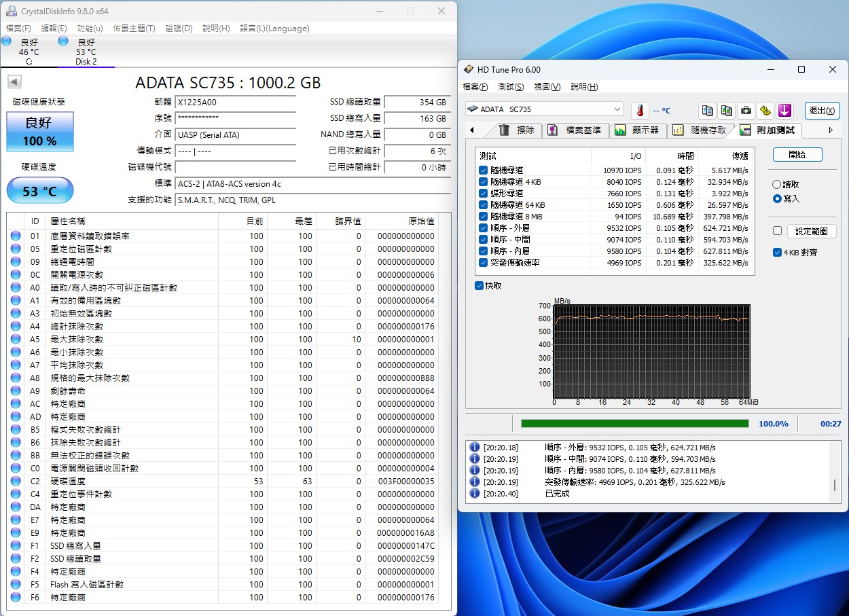This screenshot has height=616, width=849.
Task: Click the firmware field X1225A00
Action: tap(236, 103)
